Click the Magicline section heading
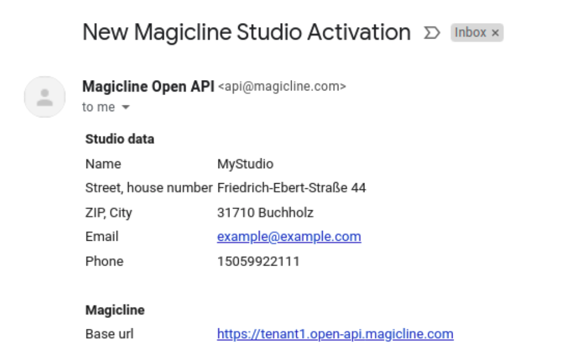Viewport: 588px width, 364px height. [115, 310]
